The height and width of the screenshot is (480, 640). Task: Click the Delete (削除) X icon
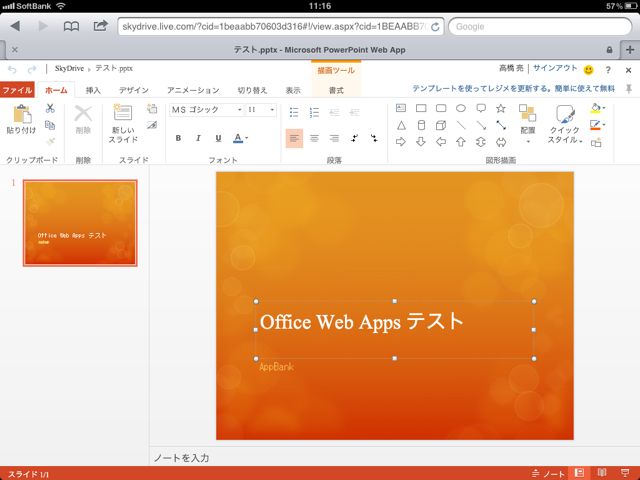(83, 113)
